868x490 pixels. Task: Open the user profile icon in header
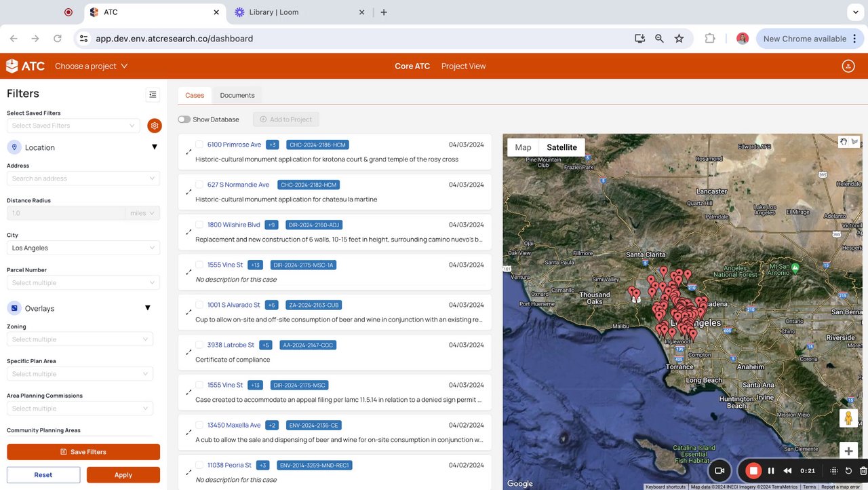pos(848,66)
